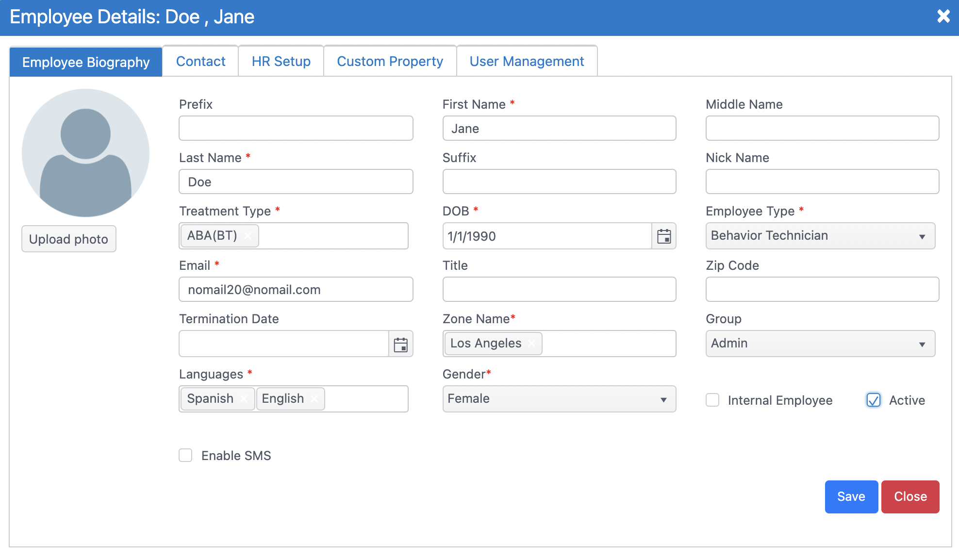
Task: Remove the ABA(BT) treatment type tag
Action: click(248, 236)
